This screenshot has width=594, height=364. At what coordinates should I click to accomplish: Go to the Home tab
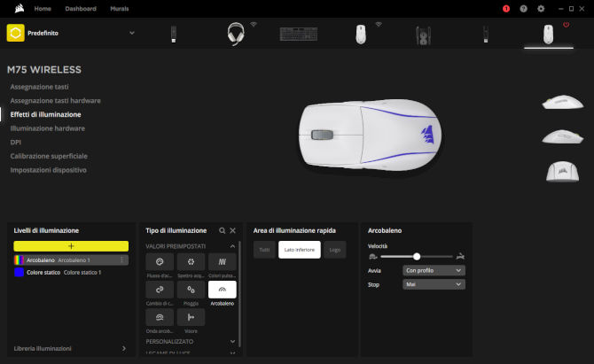(x=43, y=9)
